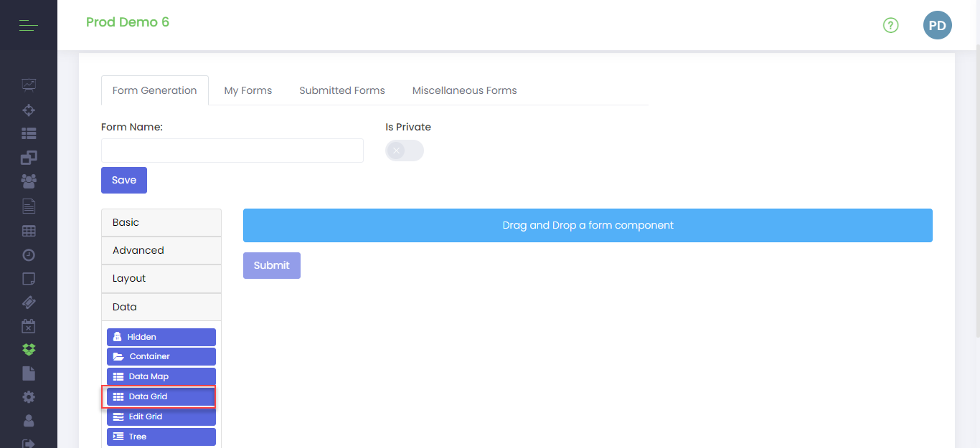Click the users group sidebar icon

(29, 181)
